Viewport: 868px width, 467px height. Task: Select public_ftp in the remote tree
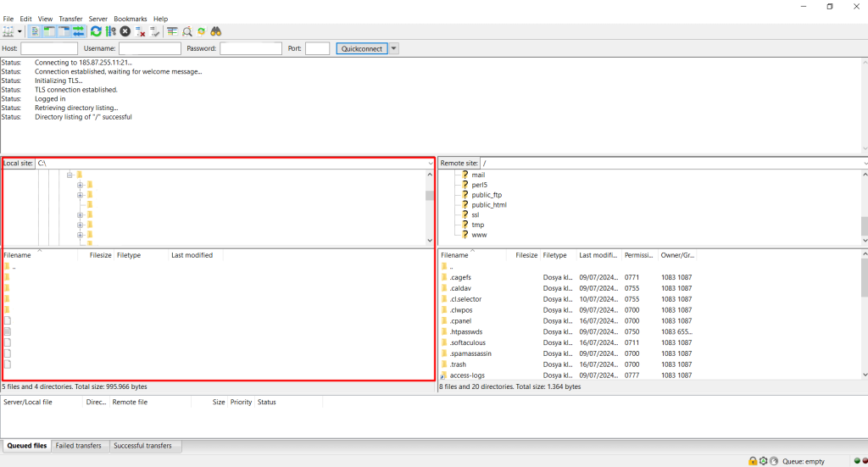click(x=487, y=195)
